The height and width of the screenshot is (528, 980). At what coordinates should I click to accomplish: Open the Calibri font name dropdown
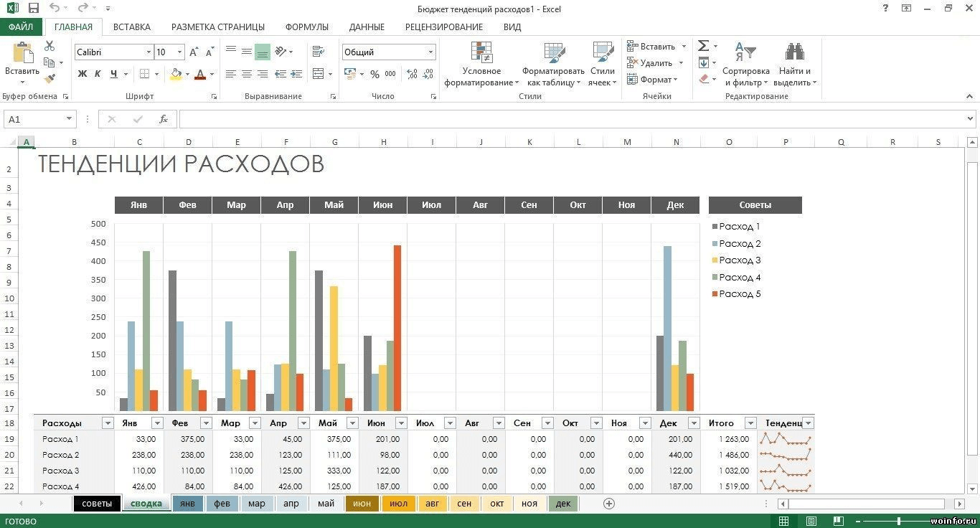tap(149, 52)
